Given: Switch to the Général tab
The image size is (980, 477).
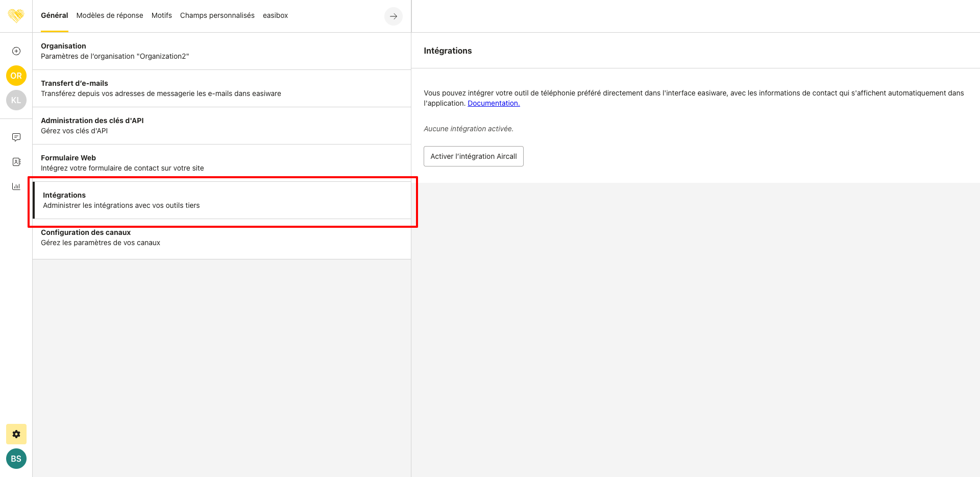Looking at the screenshot, I should pos(54,15).
